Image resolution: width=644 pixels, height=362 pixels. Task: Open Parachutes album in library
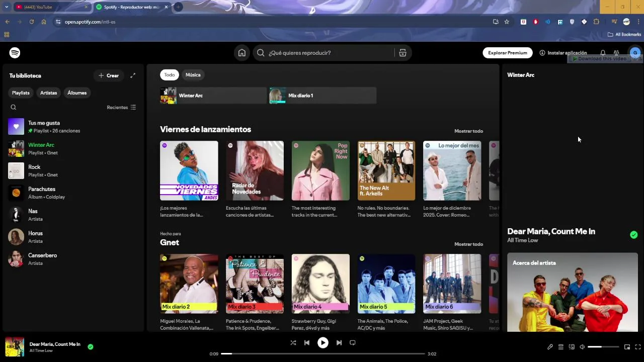72,193
